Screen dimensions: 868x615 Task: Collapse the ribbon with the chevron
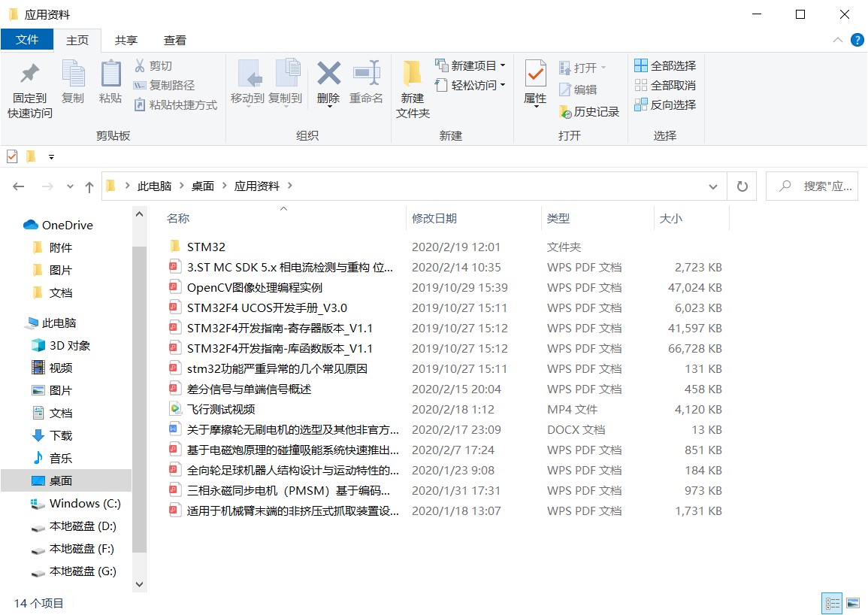837,40
